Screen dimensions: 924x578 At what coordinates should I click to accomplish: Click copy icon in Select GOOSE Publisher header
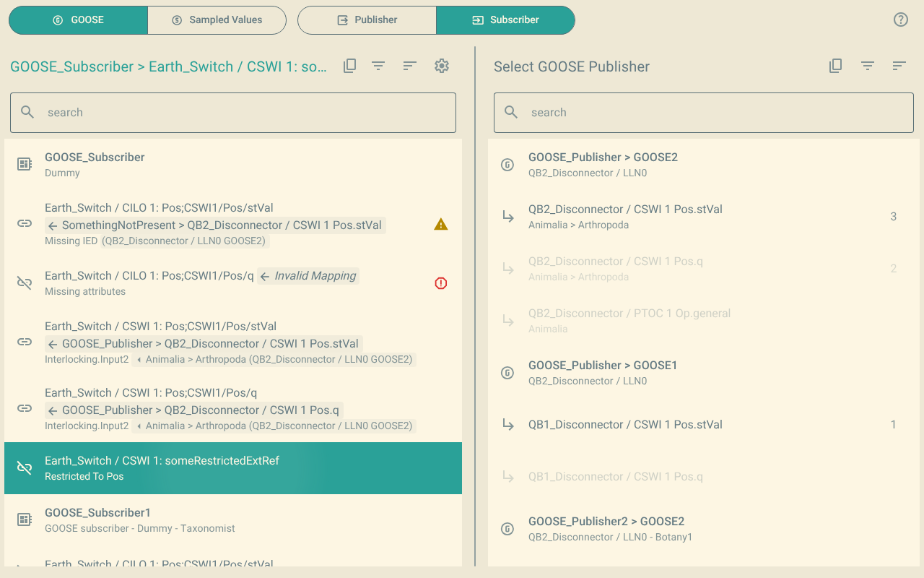tap(835, 66)
